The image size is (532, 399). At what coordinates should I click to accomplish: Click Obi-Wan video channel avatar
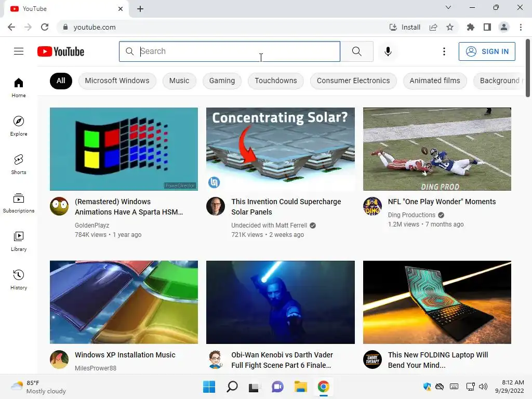pyautogui.click(x=216, y=360)
